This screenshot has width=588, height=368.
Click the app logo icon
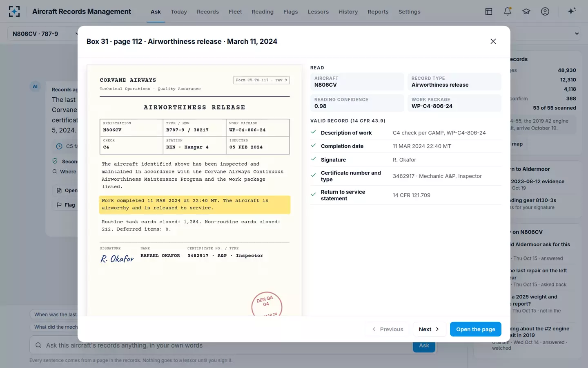(14, 11)
